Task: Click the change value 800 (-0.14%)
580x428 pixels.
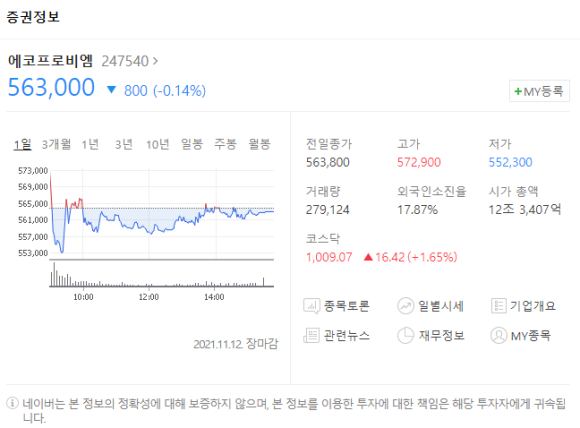Action: (x=165, y=91)
